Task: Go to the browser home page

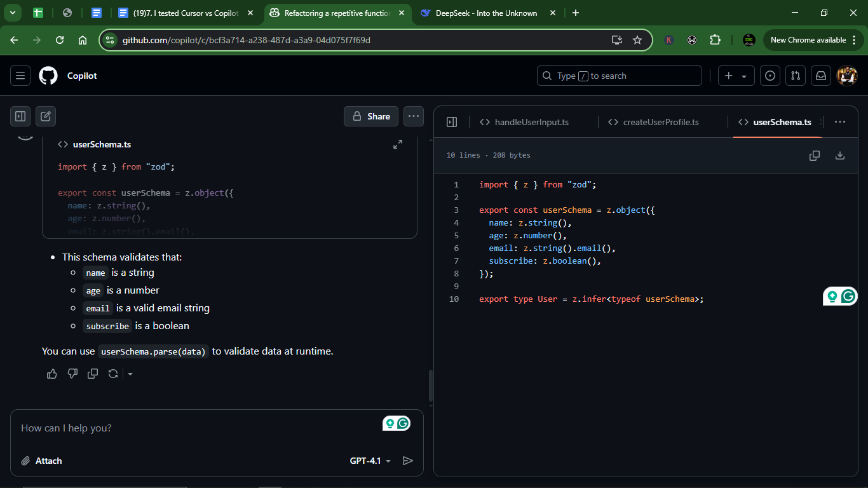Action: tap(83, 40)
